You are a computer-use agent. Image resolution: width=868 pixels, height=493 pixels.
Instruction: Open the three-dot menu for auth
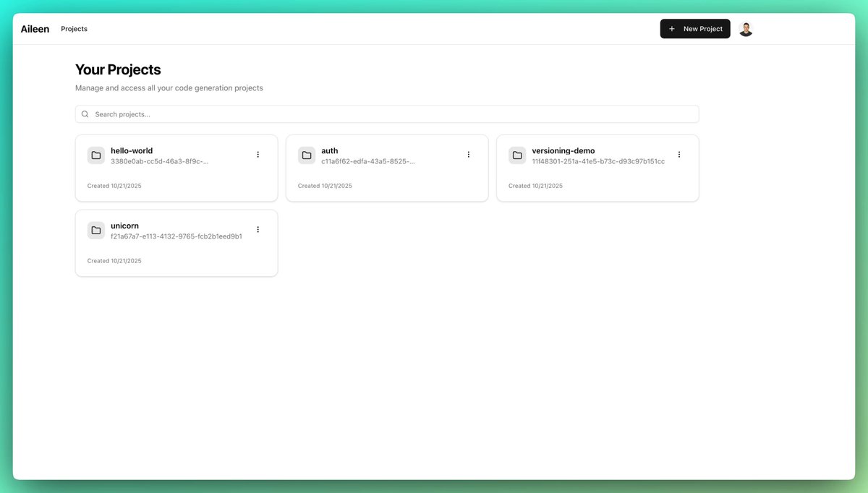pos(469,155)
